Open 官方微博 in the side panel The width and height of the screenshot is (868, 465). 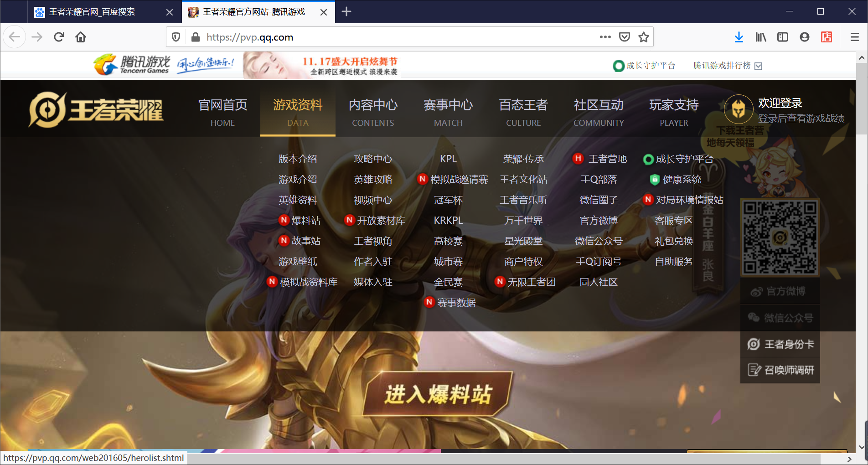click(x=780, y=291)
